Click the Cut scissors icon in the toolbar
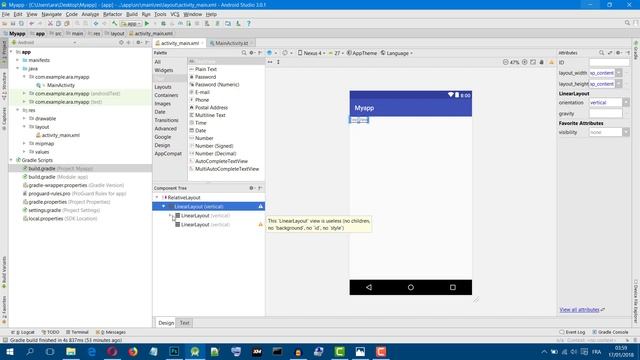640x360 pixels. 50,24
